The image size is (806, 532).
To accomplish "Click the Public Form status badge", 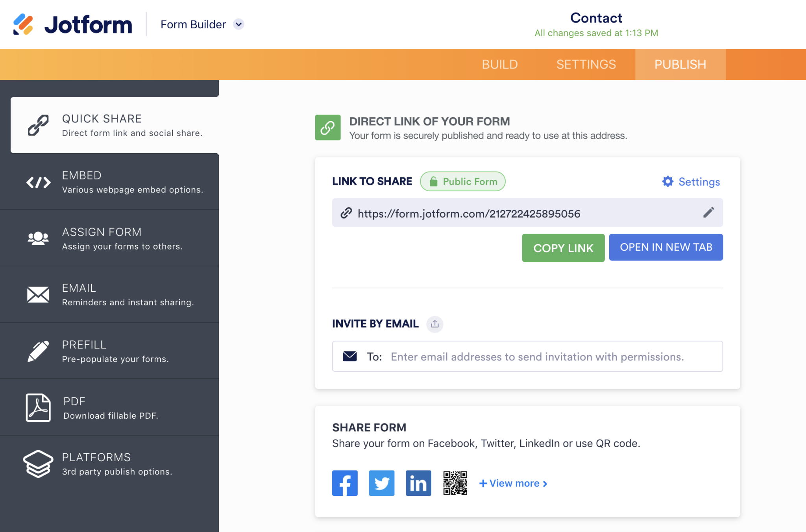I will tap(462, 181).
